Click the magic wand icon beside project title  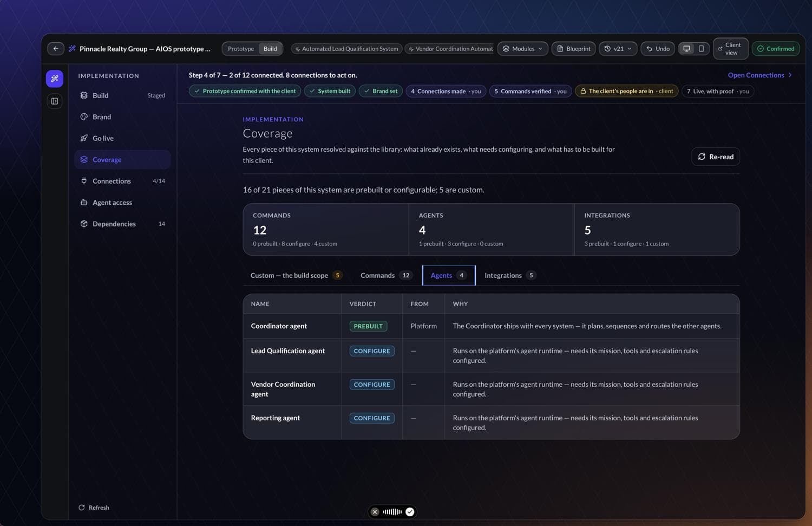(x=72, y=49)
